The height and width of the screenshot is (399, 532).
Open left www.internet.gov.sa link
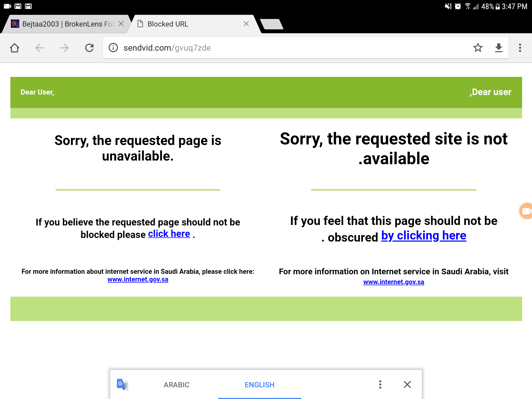(x=138, y=280)
